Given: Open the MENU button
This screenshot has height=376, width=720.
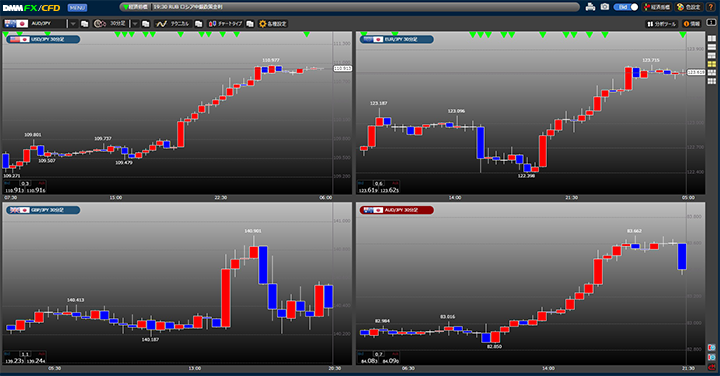Looking at the screenshot, I should point(77,7).
